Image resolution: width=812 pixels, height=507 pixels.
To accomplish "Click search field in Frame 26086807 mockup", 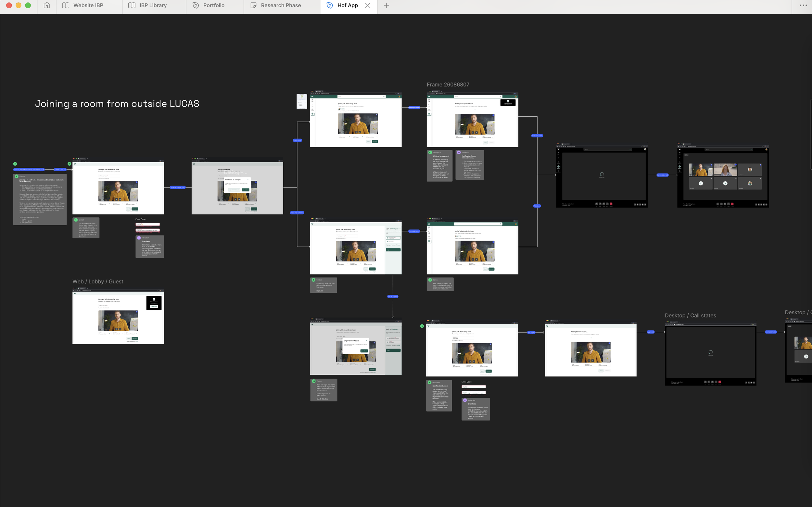I will point(478,97).
